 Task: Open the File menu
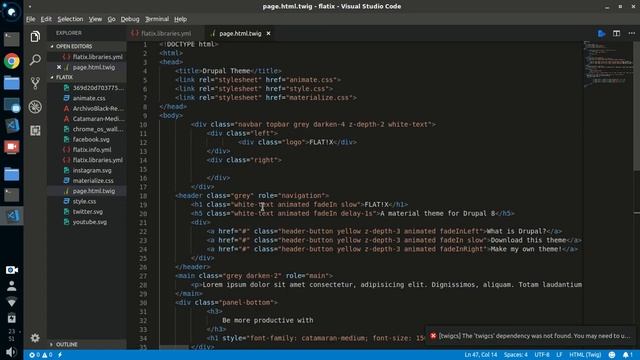31,19
